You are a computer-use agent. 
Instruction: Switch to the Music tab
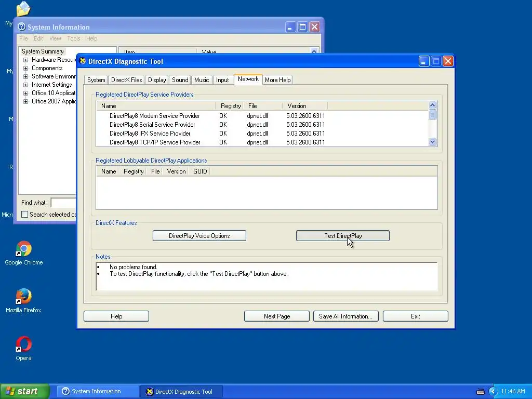coord(202,79)
